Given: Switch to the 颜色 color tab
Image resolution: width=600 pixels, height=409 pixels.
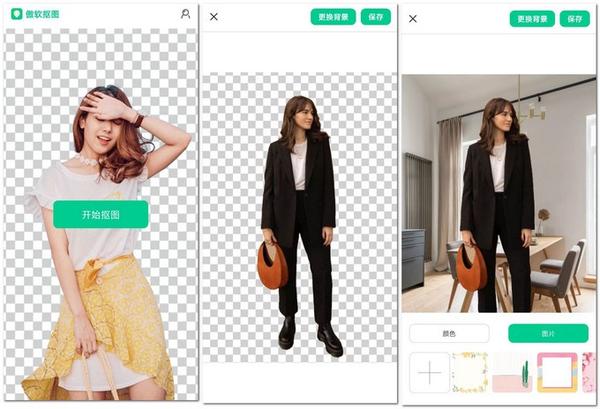Looking at the screenshot, I should point(449,333).
